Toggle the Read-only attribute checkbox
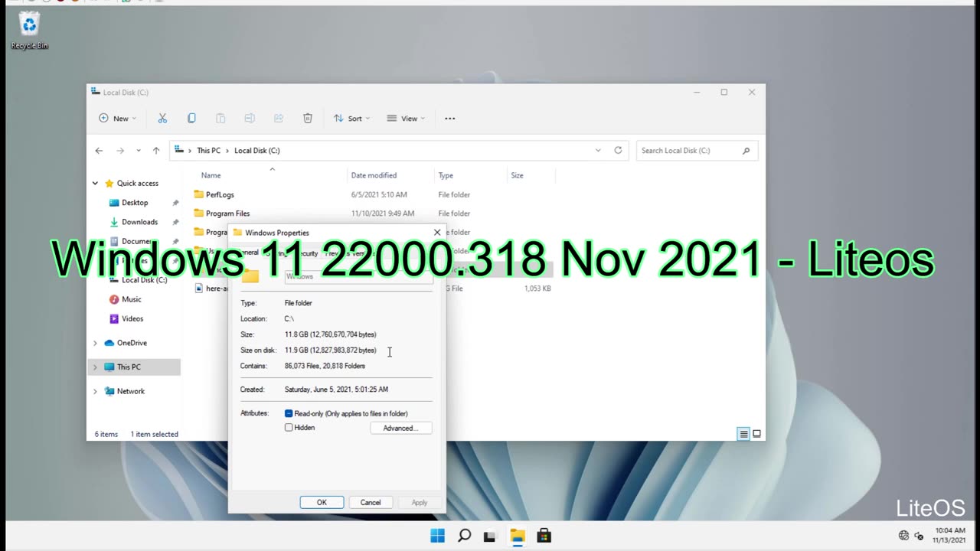 [289, 413]
